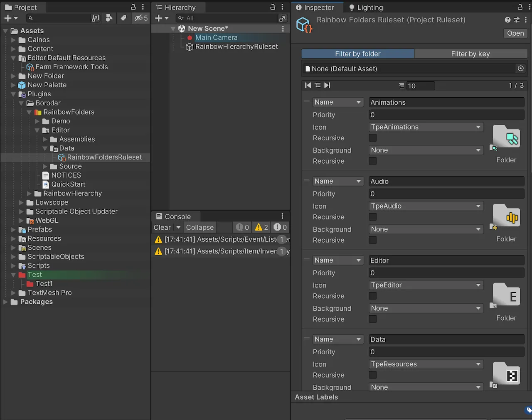Switch to the Lighting tab
532x420 pixels.
coord(366,7)
